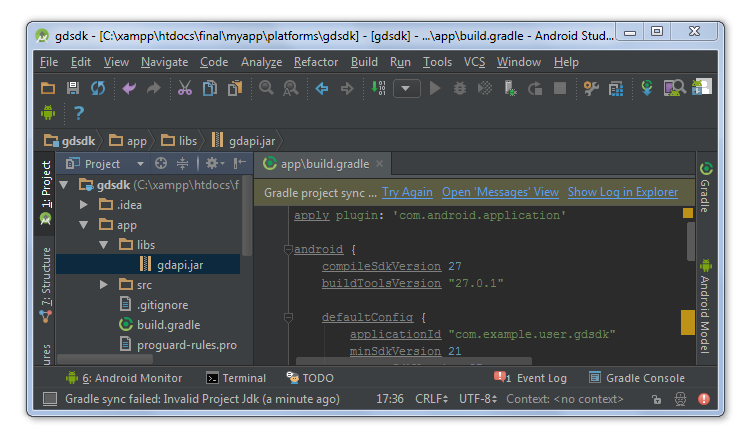Click the Back navigation arrow

click(322, 88)
